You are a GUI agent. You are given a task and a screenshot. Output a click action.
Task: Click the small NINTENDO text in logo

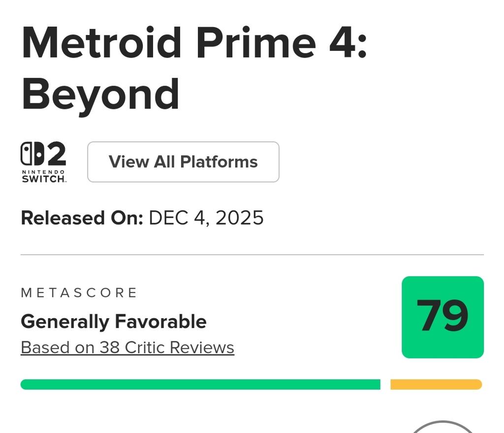[43, 171]
